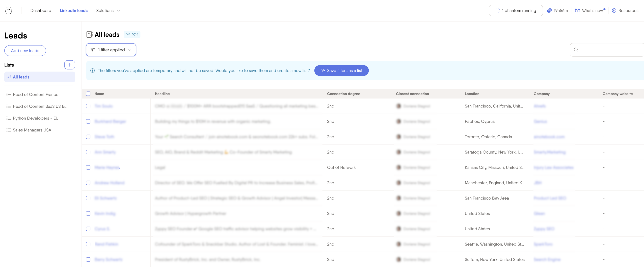Open the Sales Managers USA list
The image size is (644, 267).
32,130
